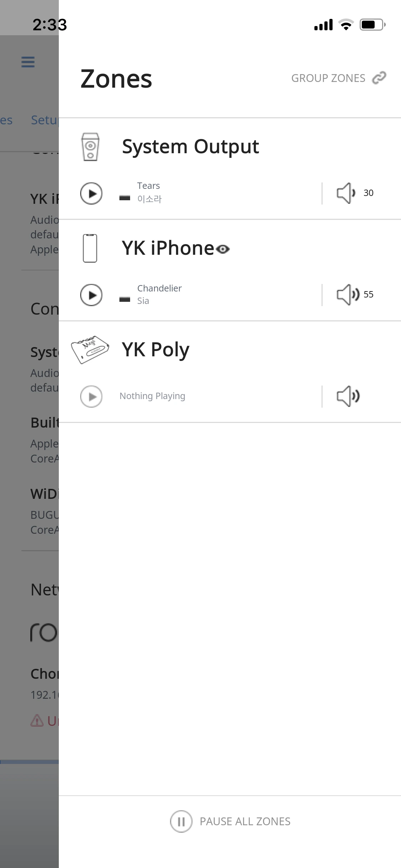Tap the YK Poly Mojo device icon
The width and height of the screenshot is (401, 868).
tap(90, 349)
